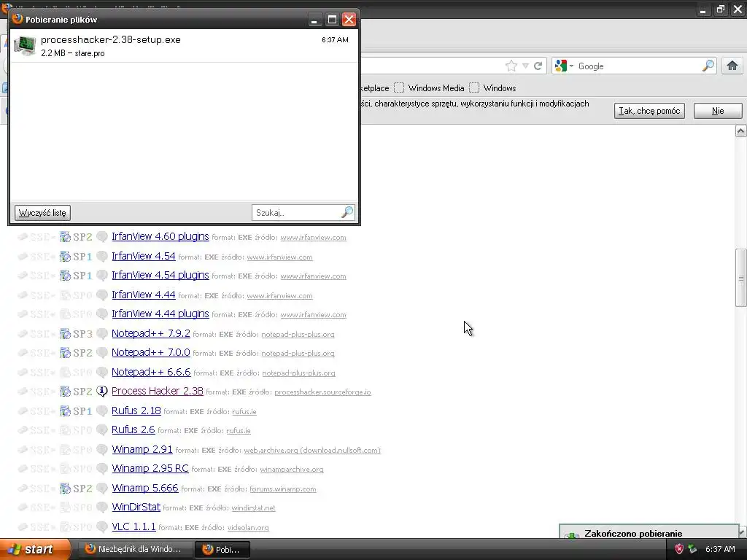Click the info bubble icon next to Process Hacker 2.38

[x=102, y=392]
